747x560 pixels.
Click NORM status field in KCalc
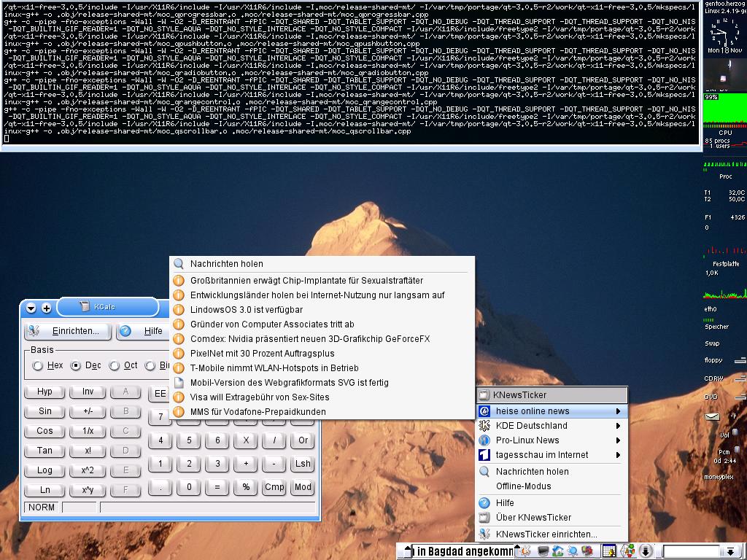[41, 507]
